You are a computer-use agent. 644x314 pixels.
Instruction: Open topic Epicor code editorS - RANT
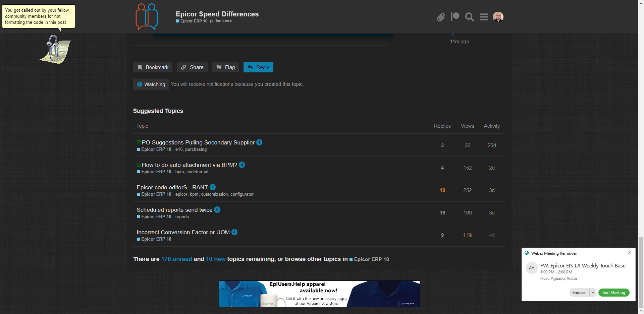pos(172,187)
